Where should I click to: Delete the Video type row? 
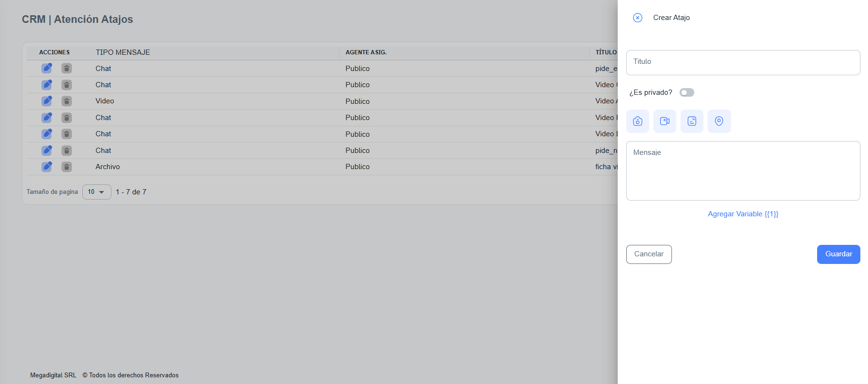(67, 101)
